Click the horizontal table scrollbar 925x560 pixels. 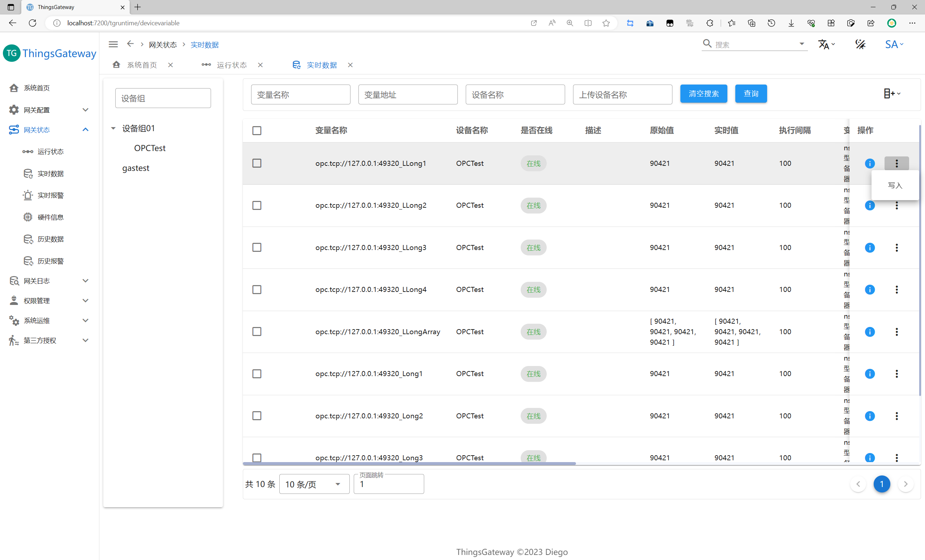409,464
